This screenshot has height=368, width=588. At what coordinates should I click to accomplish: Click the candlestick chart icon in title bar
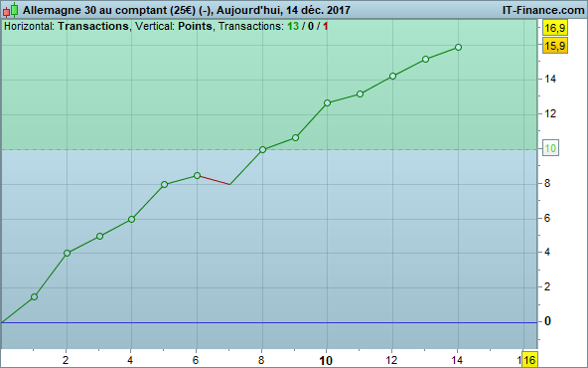click(x=11, y=10)
